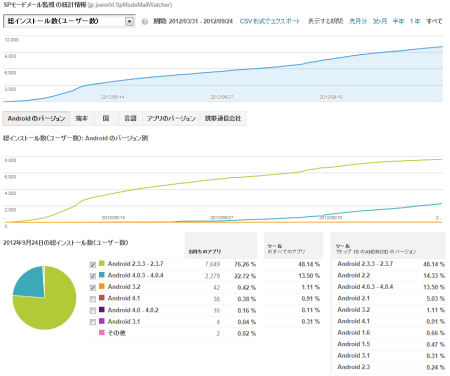Enable the Android 4.1 checkbox
Screen dimensions: 450x376
(93, 299)
